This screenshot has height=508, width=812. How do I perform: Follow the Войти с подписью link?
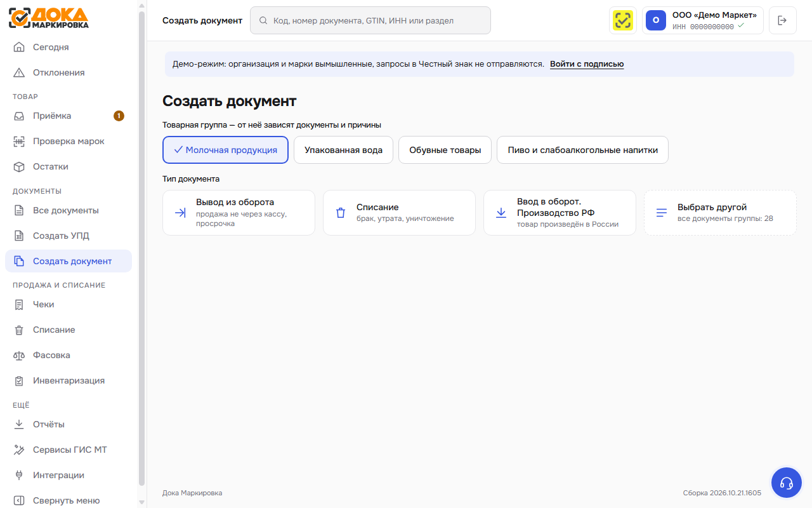[587, 64]
